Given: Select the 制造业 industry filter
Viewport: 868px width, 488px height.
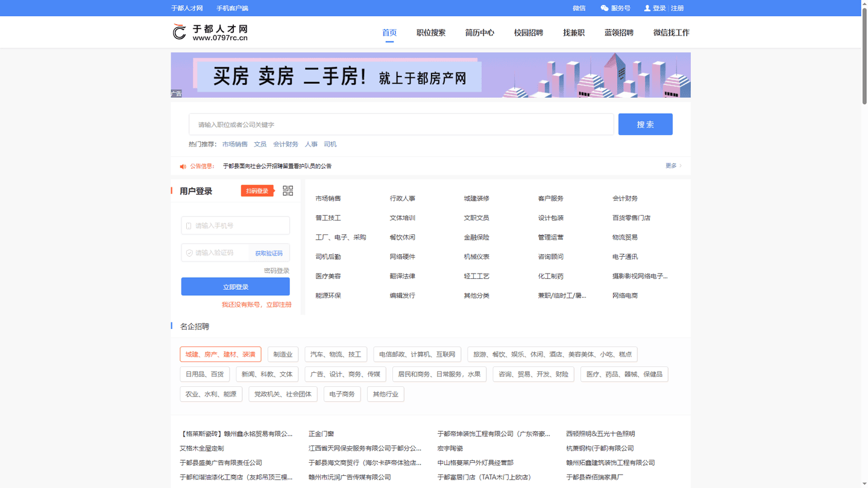Looking at the screenshot, I should [283, 354].
